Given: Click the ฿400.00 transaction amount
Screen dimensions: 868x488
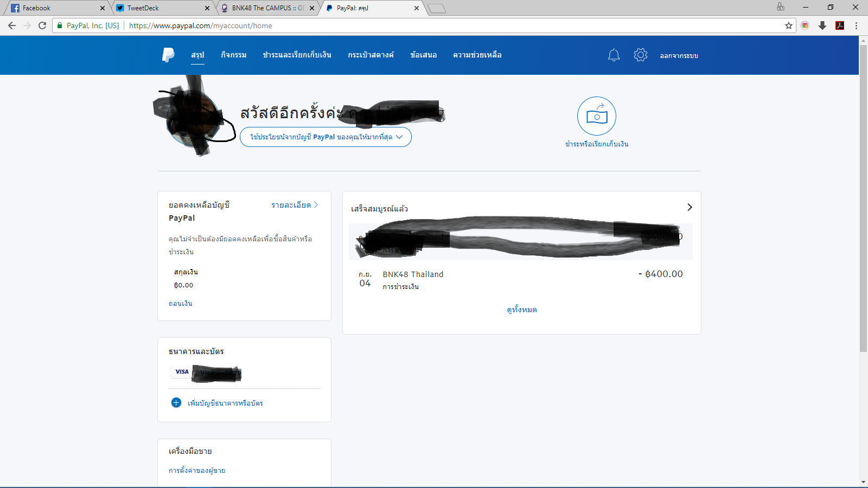Looking at the screenshot, I should click(x=661, y=274).
